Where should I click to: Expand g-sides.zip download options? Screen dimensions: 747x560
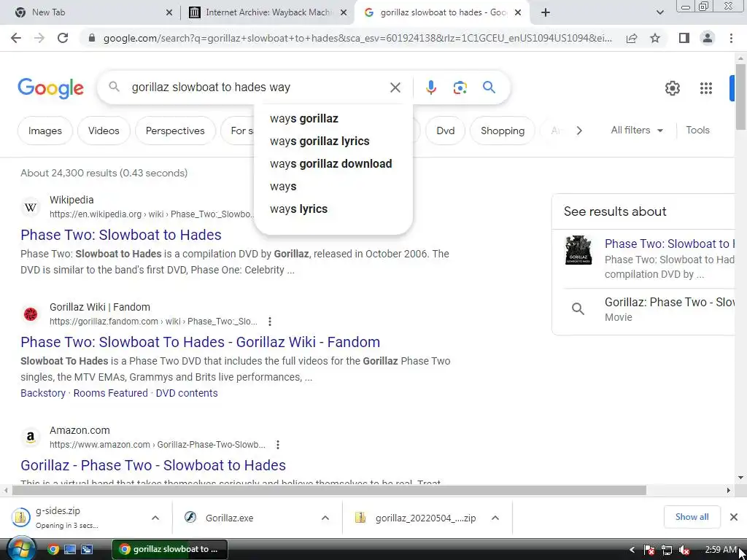coord(155,518)
